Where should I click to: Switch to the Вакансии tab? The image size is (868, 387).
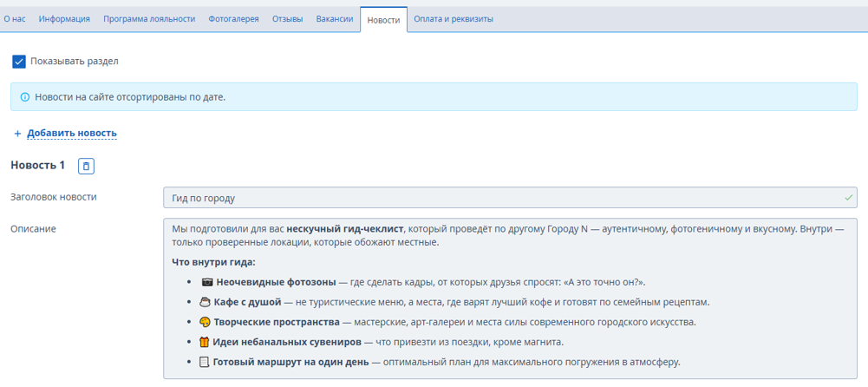pos(334,19)
